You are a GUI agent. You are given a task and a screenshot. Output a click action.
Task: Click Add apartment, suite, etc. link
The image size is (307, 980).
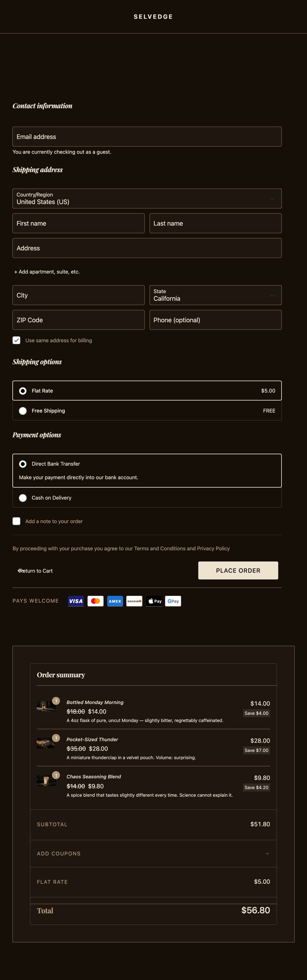(47, 272)
